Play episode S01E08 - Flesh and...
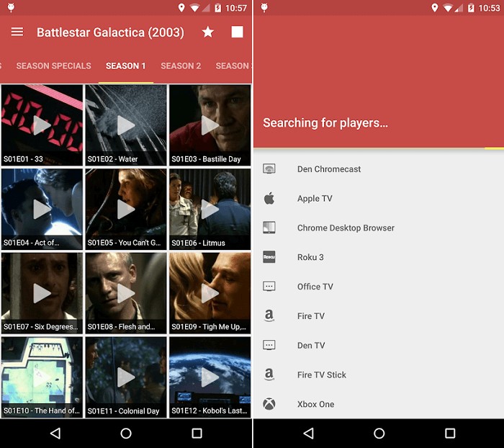 tap(126, 293)
